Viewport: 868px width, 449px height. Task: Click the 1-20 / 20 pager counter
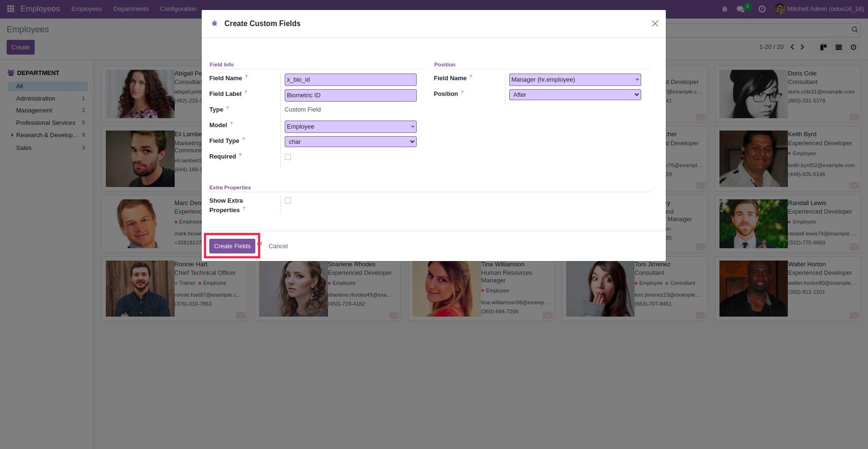(771, 47)
